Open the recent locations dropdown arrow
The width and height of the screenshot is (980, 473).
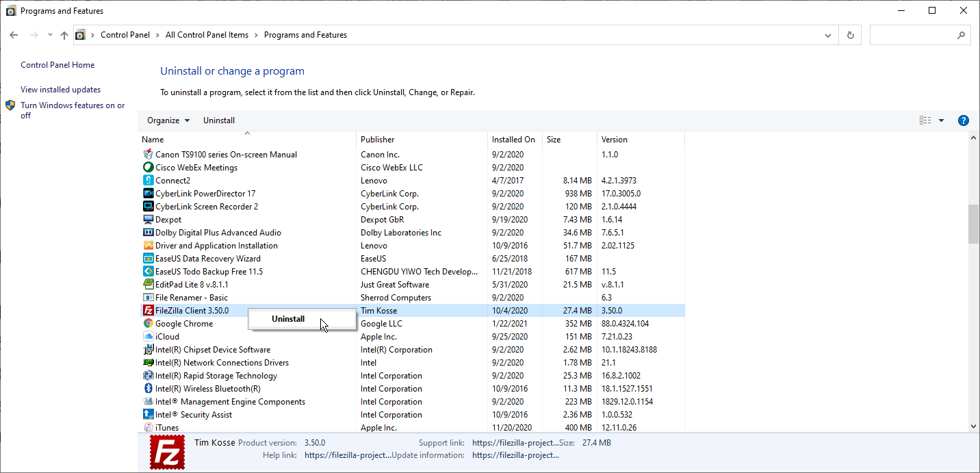[50, 35]
